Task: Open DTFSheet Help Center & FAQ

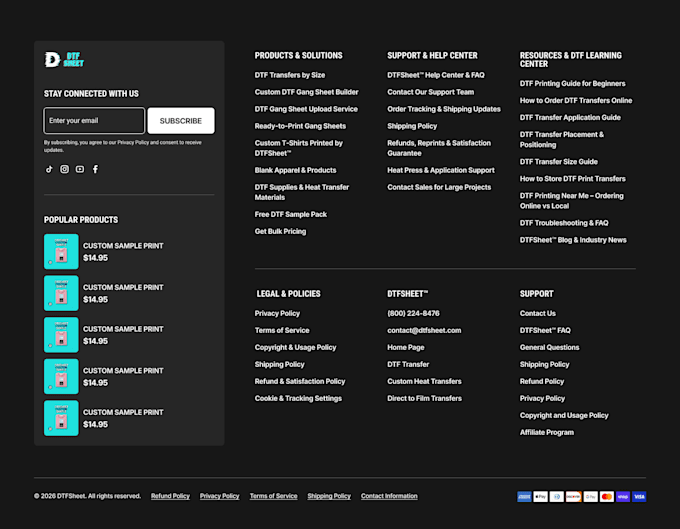Action: (436, 75)
